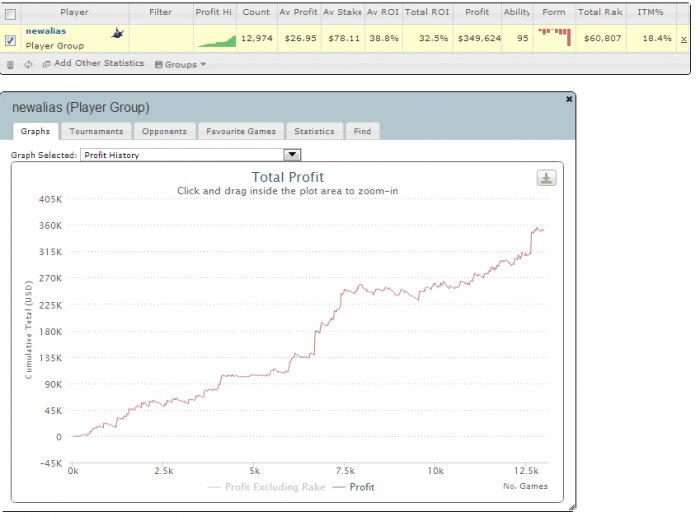Screen dimensions: 700x516
Task: Open the Tournaments tab
Action: tap(96, 131)
